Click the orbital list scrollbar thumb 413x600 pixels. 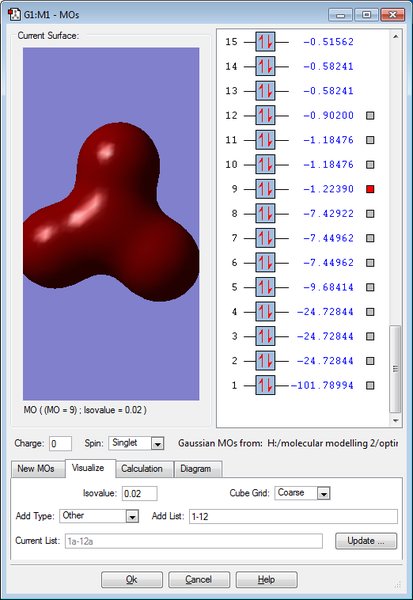395,368
